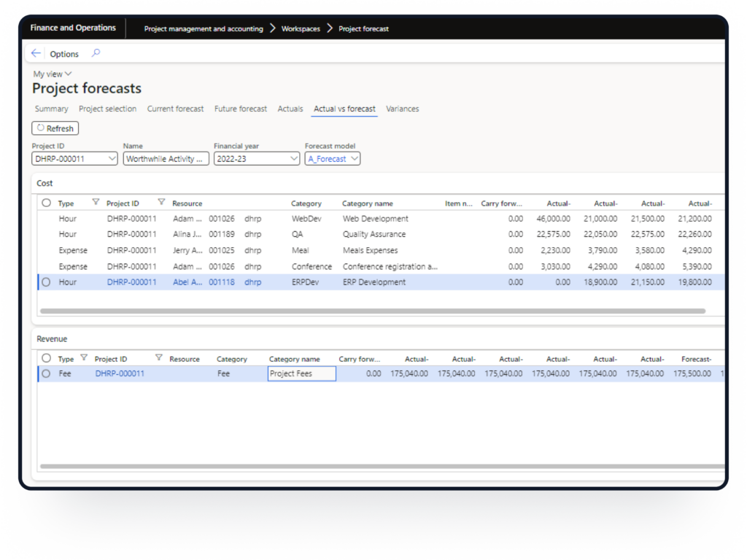Open the Project ID filter in Cost grid
This screenshot has width=747, height=560.
[x=161, y=203]
